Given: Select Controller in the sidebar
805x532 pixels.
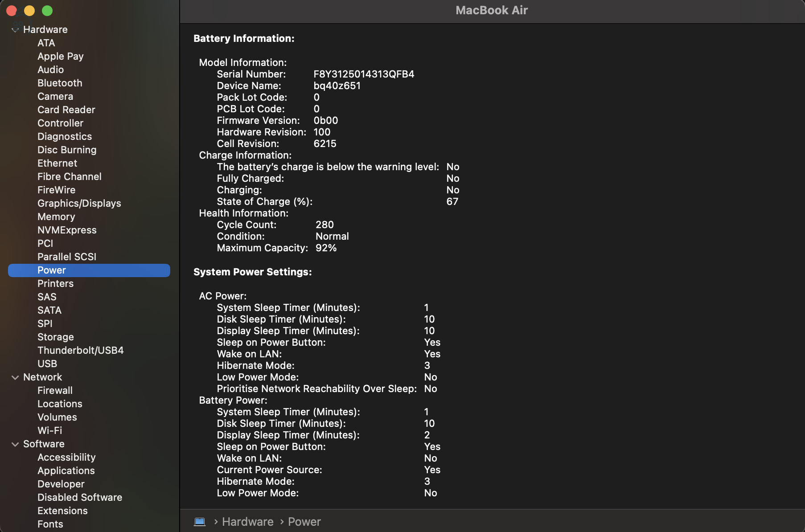Looking at the screenshot, I should click(x=61, y=123).
